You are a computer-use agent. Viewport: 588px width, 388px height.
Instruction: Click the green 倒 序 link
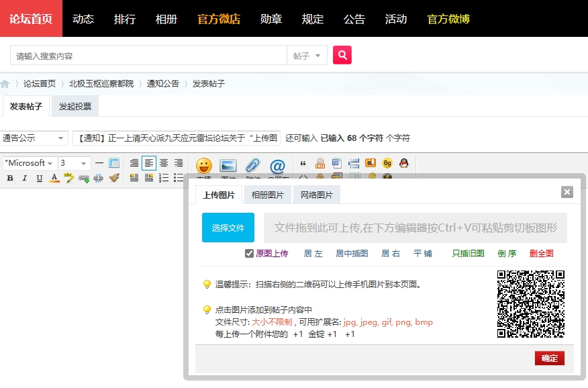pyautogui.click(x=507, y=254)
